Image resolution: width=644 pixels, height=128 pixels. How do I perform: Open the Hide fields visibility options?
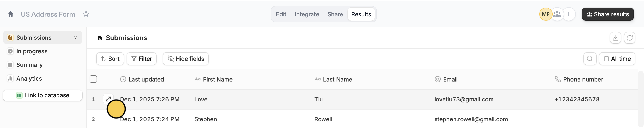[186, 59]
